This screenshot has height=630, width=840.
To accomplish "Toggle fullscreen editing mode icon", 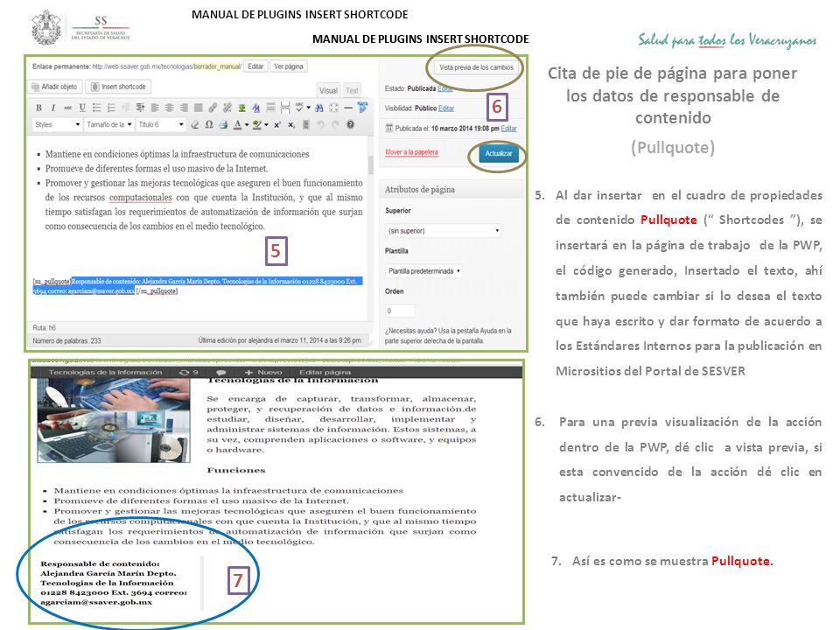I will [333, 108].
